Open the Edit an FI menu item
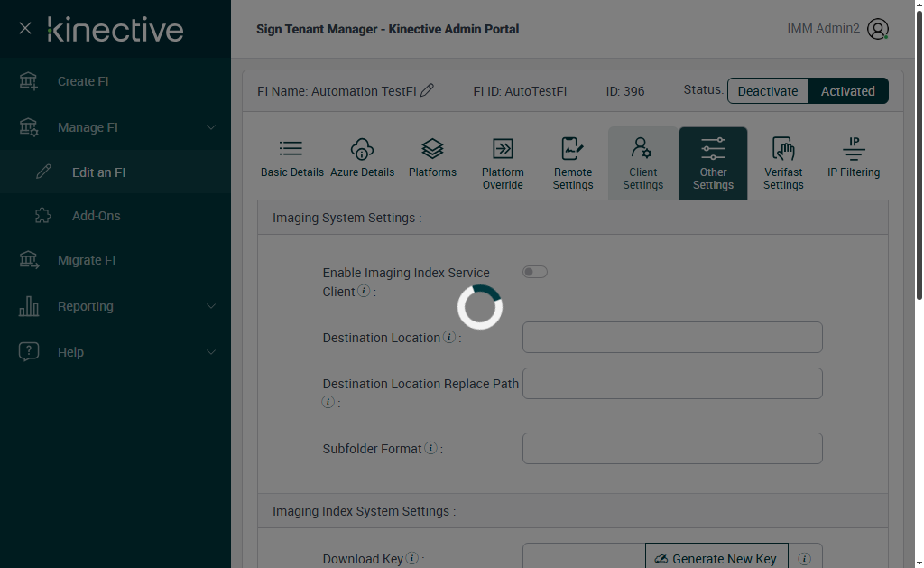The width and height of the screenshot is (924, 568). pyautogui.click(x=98, y=172)
